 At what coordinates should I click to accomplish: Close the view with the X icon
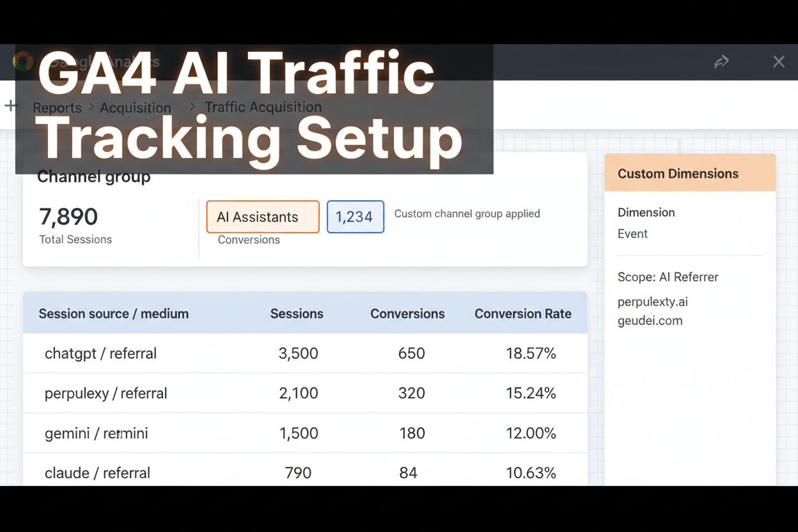[x=779, y=61]
